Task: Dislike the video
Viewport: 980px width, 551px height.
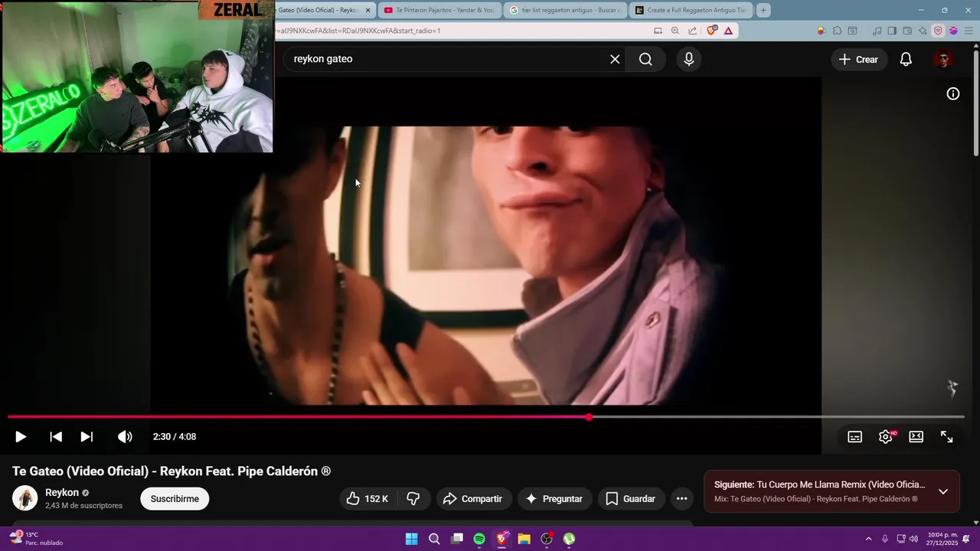Action: coord(413,499)
